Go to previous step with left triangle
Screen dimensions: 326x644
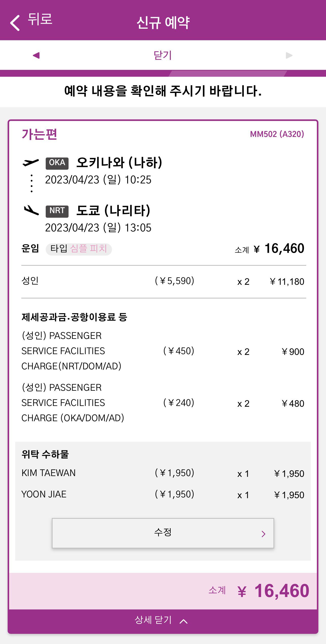coord(36,55)
